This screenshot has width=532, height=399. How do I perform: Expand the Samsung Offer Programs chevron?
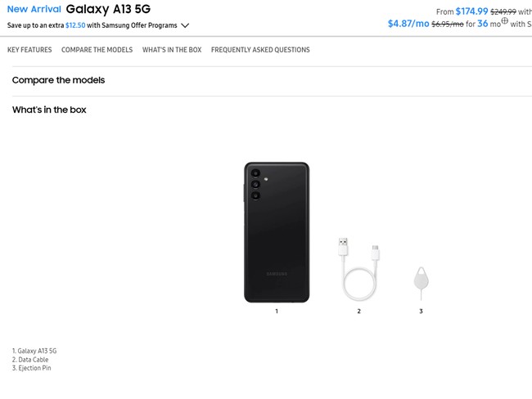[185, 25]
